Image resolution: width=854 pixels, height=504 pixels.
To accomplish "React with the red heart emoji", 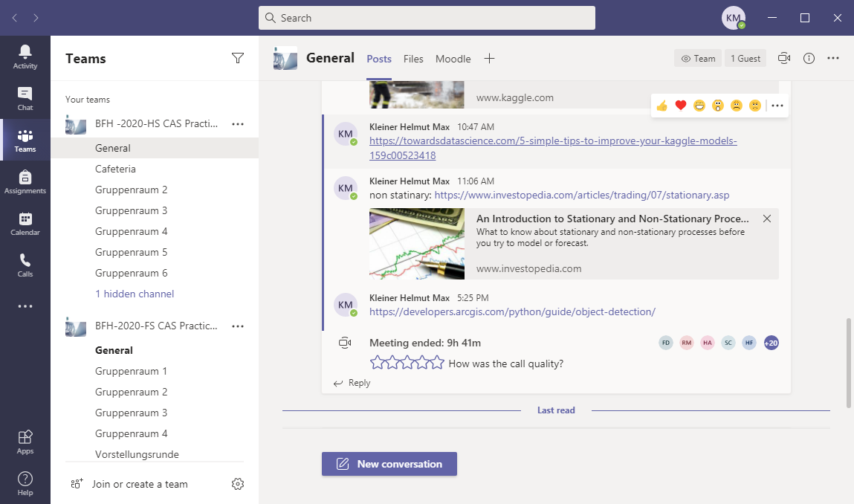I will [x=680, y=106].
